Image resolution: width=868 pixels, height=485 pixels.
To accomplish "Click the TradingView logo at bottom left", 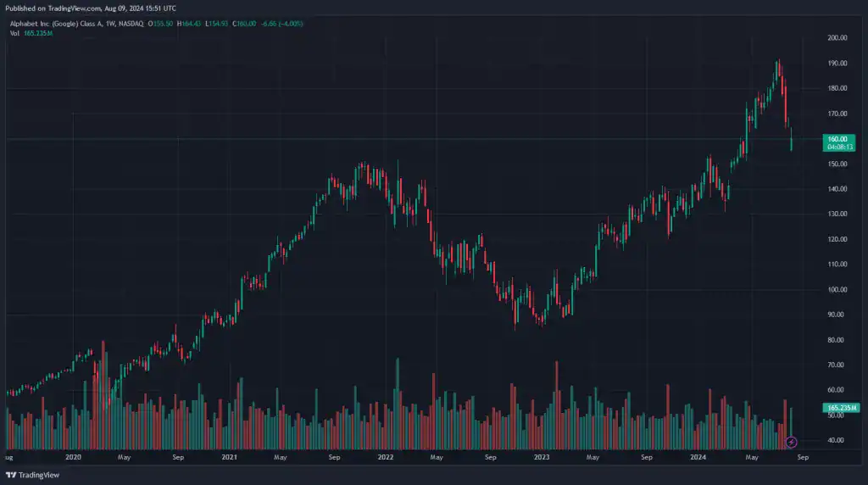I will pos(33,476).
